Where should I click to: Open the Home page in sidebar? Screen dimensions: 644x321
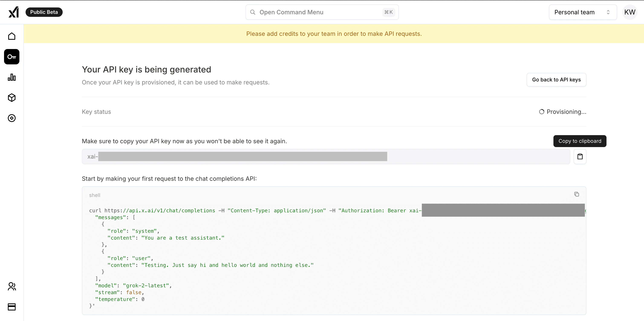click(x=12, y=36)
